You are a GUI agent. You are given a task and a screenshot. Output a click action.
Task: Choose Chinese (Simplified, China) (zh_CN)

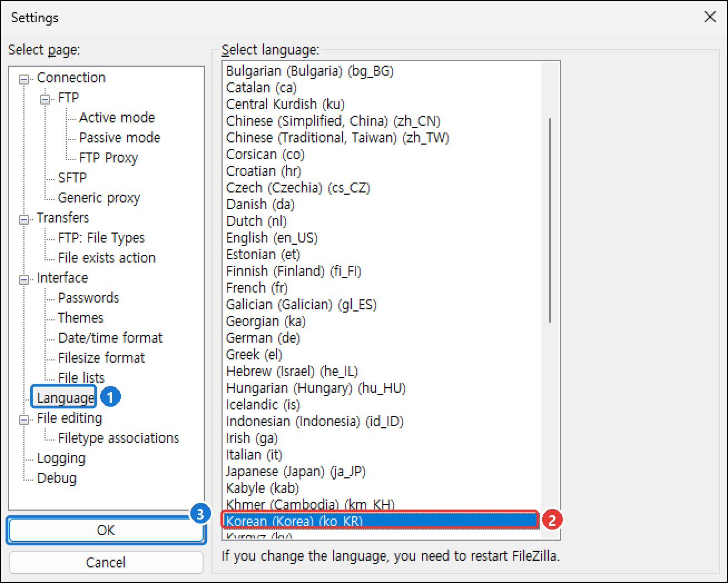381,121
